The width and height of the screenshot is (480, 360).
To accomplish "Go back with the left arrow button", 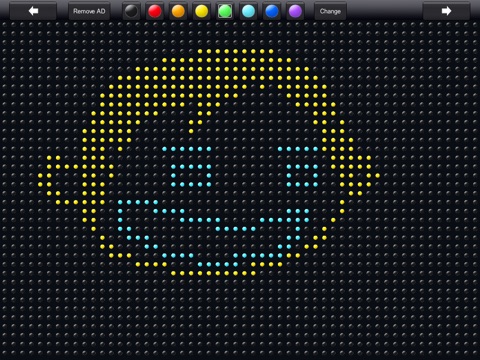I will 33,11.
